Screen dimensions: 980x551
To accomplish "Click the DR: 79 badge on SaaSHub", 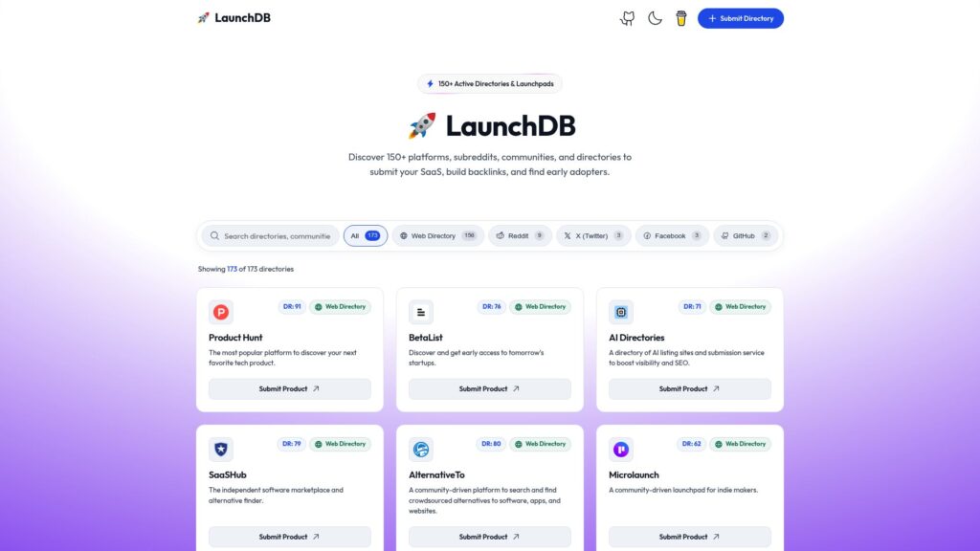I will (x=291, y=444).
